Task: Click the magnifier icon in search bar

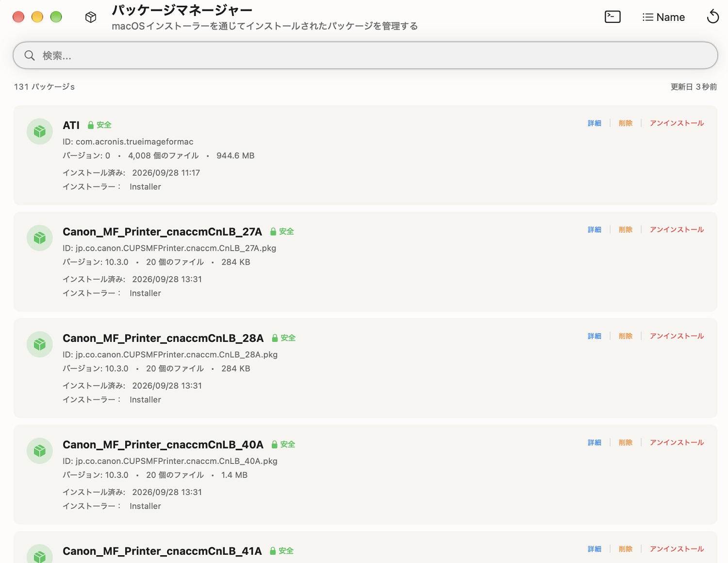Action: point(30,55)
